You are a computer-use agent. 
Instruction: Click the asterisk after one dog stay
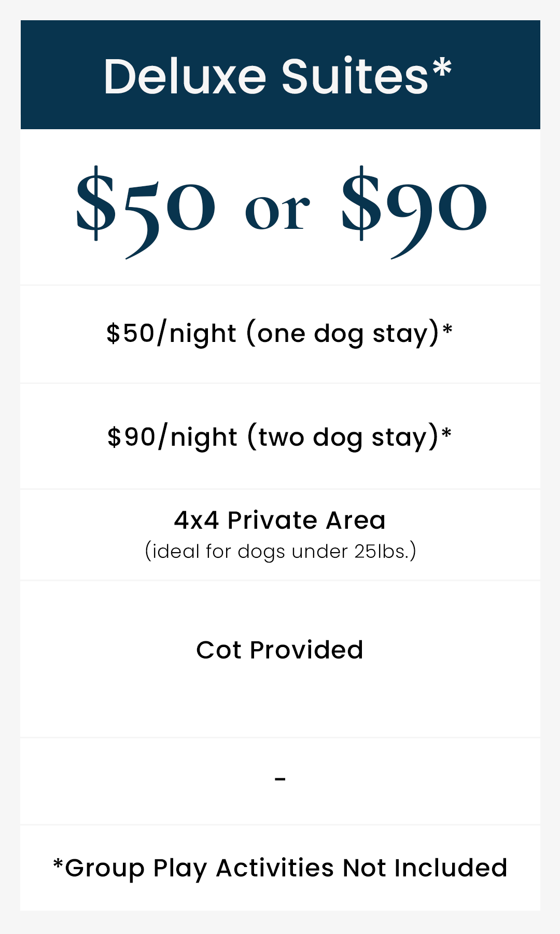click(448, 328)
